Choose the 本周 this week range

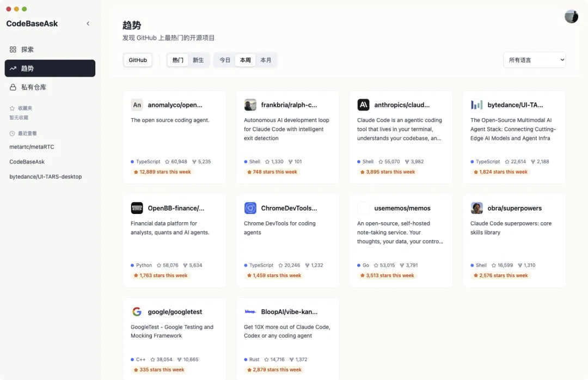(x=245, y=60)
